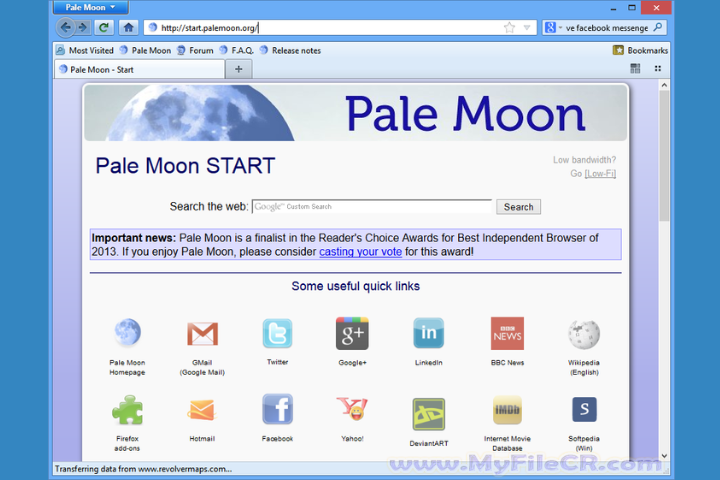The image size is (720, 480).
Task: Open the Facebook quick link icon
Action: (x=277, y=409)
